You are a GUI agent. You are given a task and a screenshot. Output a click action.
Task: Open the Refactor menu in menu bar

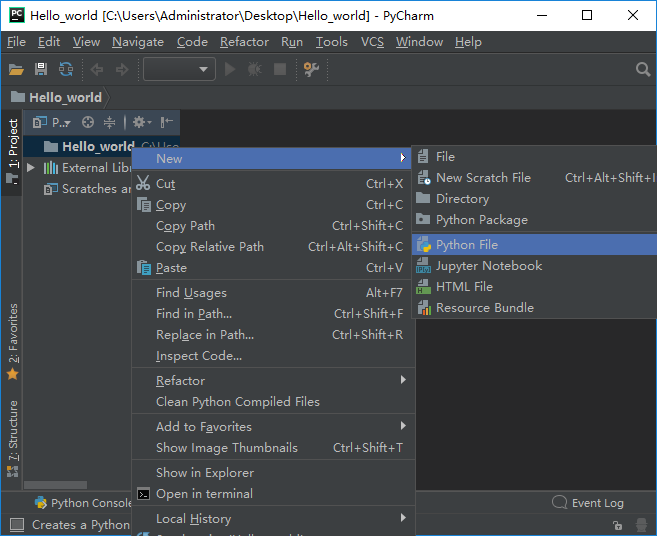pyautogui.click(x=244, y=42)
